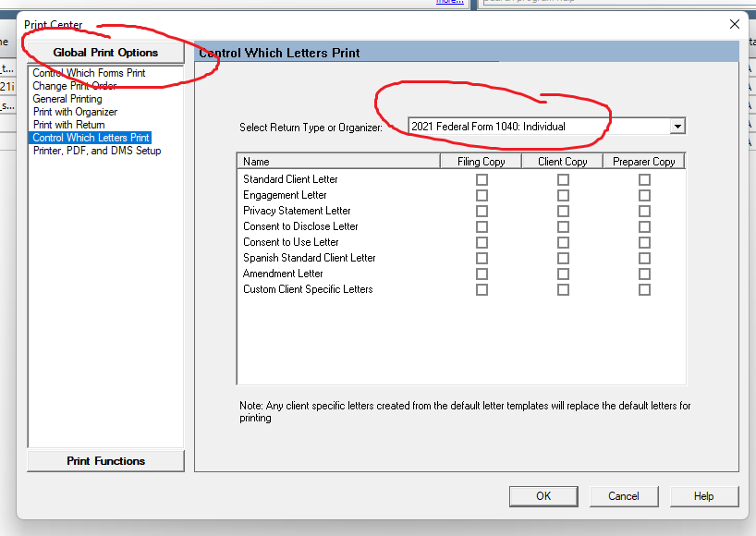Enable Client Copy for Engagement Letter
This screenshot has width=756, height=536.
[563, 195]
